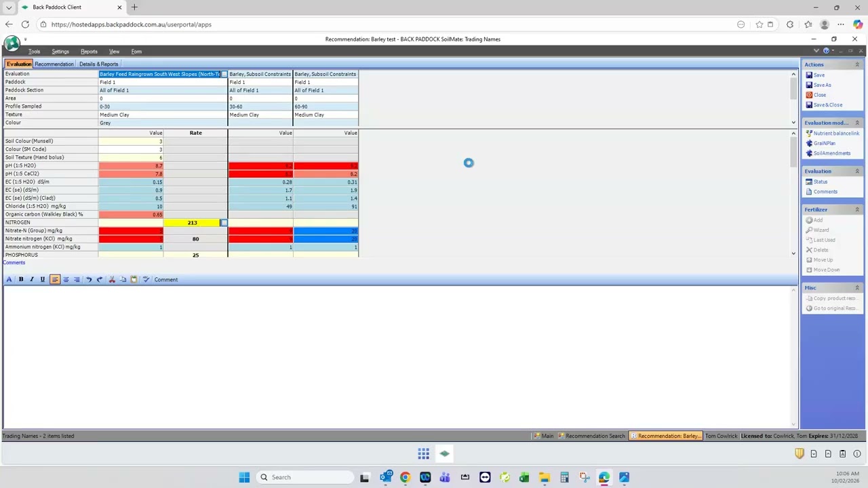Open the Reports menu
This screenshot has width=868, height=488.
pos(89,52)
